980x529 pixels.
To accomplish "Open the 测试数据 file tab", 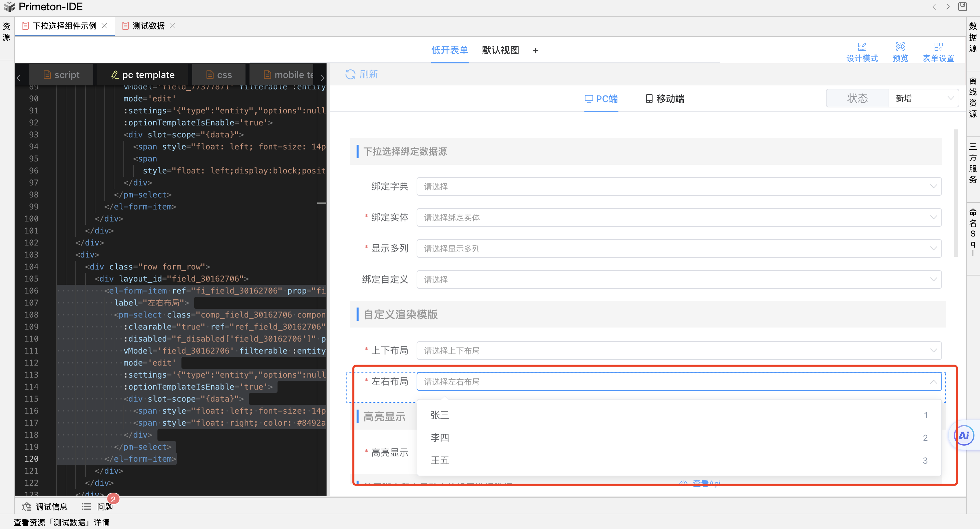I will coord(148,26).
